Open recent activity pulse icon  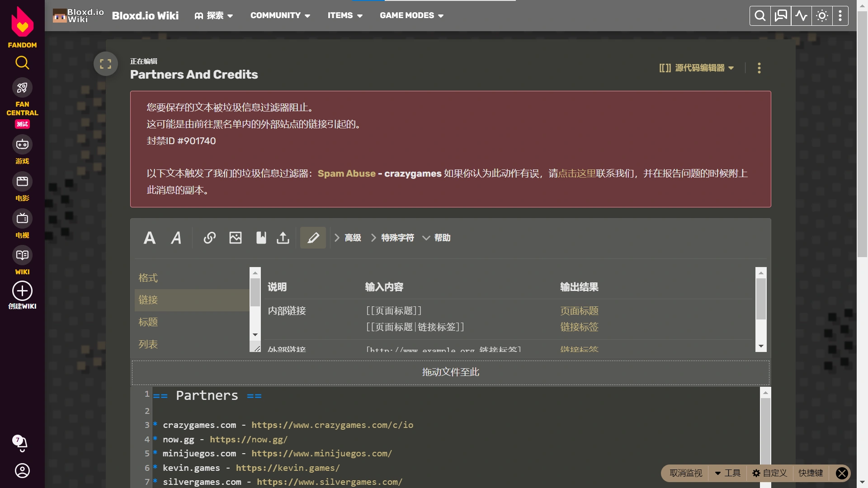tap(801, 16)
